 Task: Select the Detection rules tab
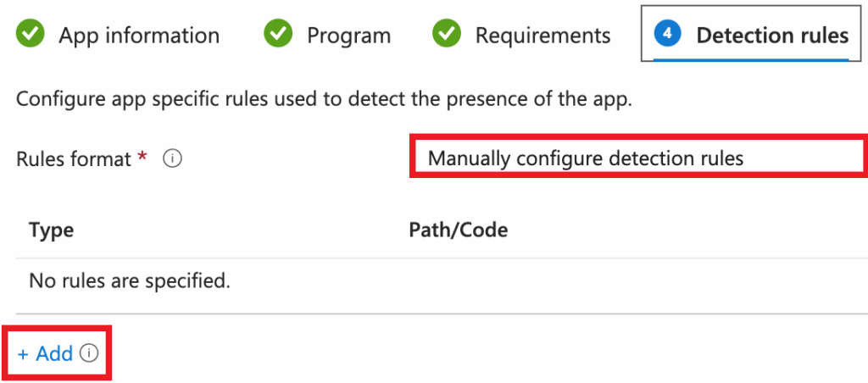point(771,36)
